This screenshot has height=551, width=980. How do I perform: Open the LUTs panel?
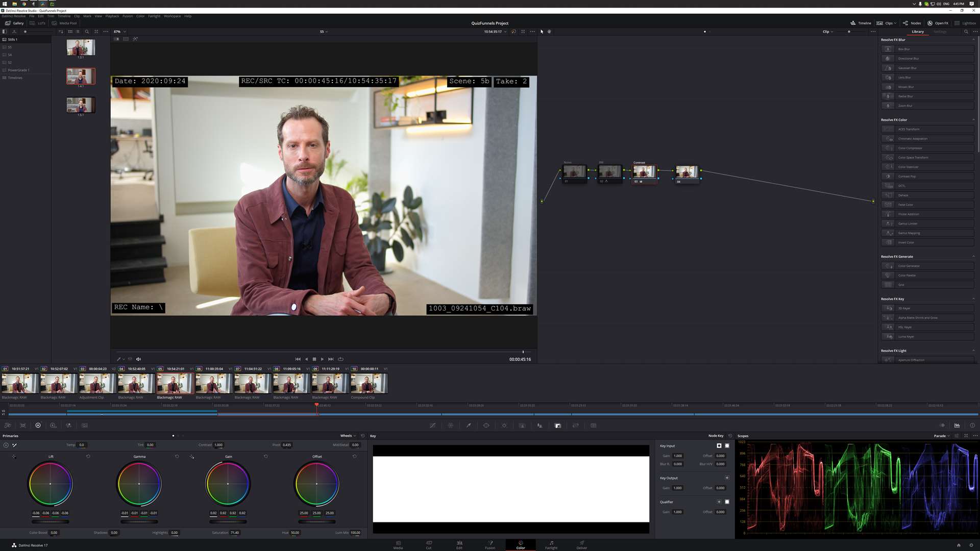pyautogui.click(x=38, y=23)
